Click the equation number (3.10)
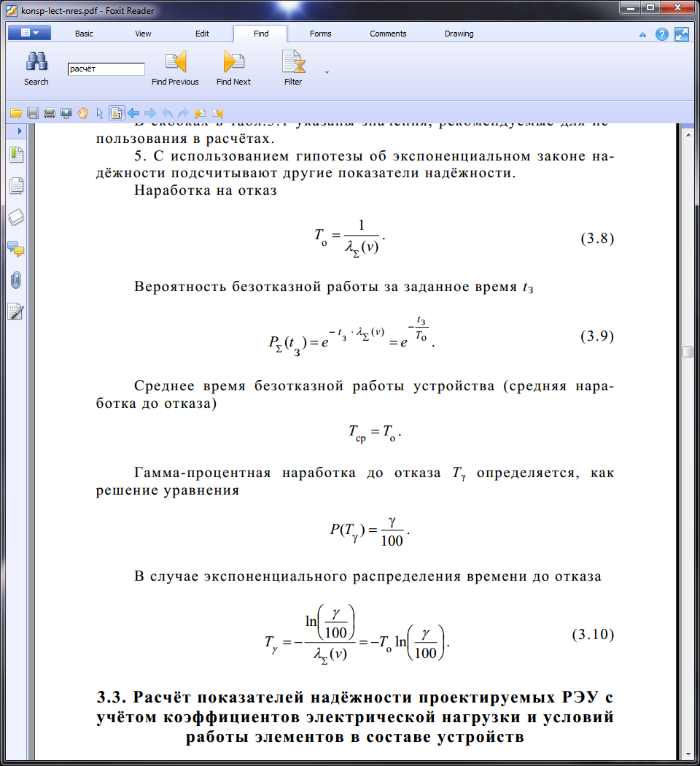700x766 pixels. 593,634
